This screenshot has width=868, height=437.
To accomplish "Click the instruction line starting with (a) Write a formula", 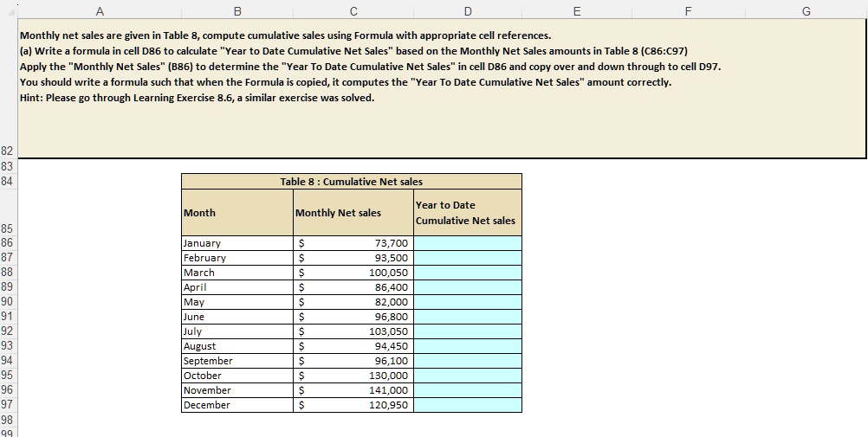I will pos(353,51).
